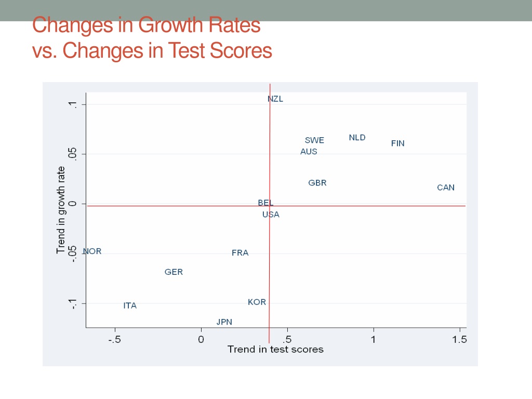Click the NZL data label
532x399 pixels.
click(x=275, y=99)
